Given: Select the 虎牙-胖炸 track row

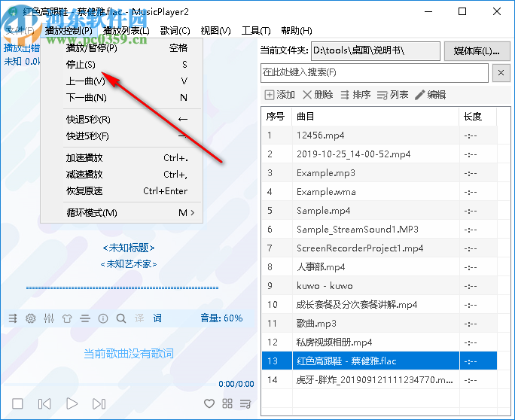Looking at the screenshot, I should coord(379,380).
